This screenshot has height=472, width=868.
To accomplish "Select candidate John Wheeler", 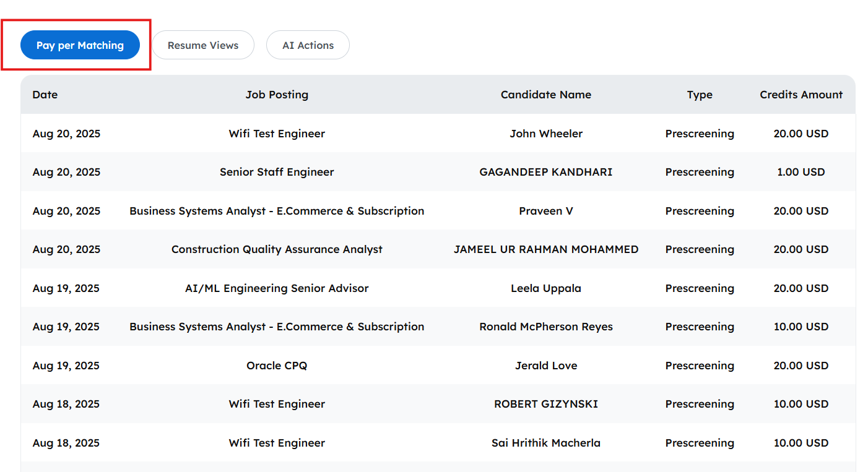I will pos(545,134).
